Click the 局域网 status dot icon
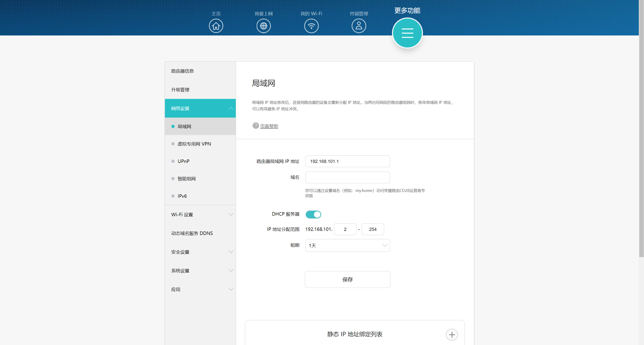 (173, 126)
